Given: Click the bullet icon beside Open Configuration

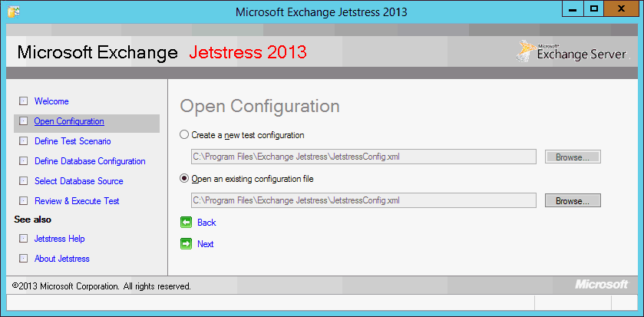Looking at the screenshot, I should [x=23, y=121].
